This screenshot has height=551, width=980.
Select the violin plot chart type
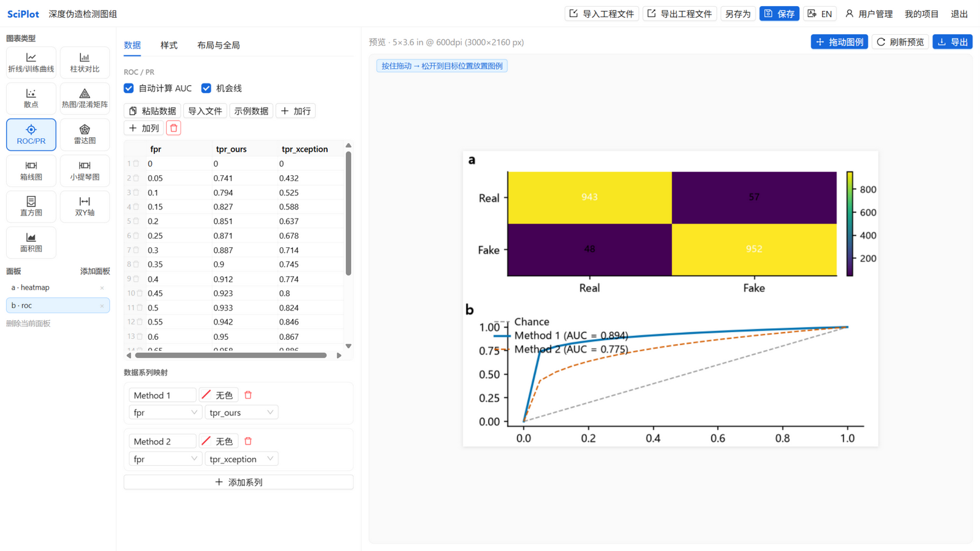(85, 170)
